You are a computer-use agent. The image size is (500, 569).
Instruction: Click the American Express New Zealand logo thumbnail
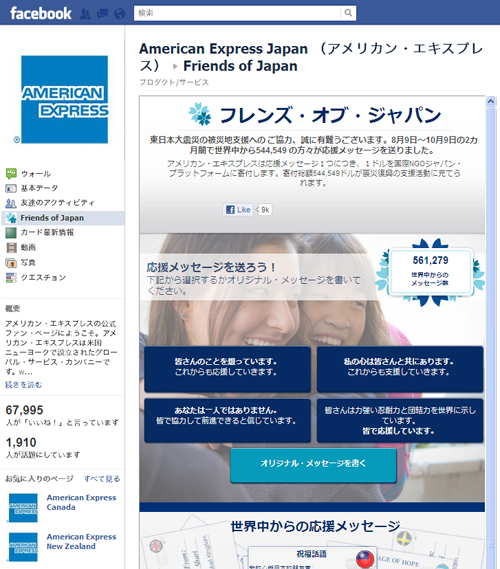click(23, 547)
